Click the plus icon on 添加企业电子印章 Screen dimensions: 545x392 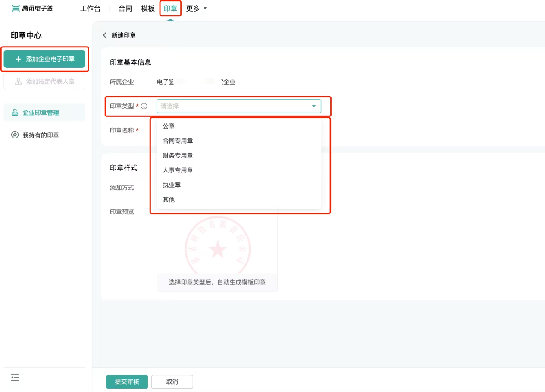(18, 59)
